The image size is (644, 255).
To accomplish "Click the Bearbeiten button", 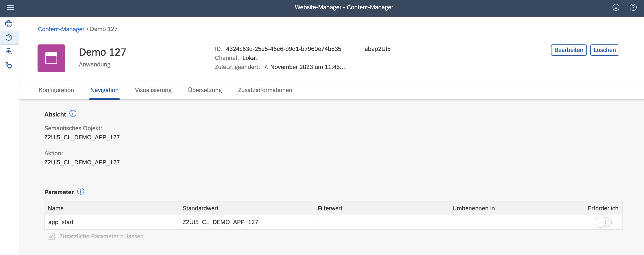I will pyautogui.click(x=569, y=50).
